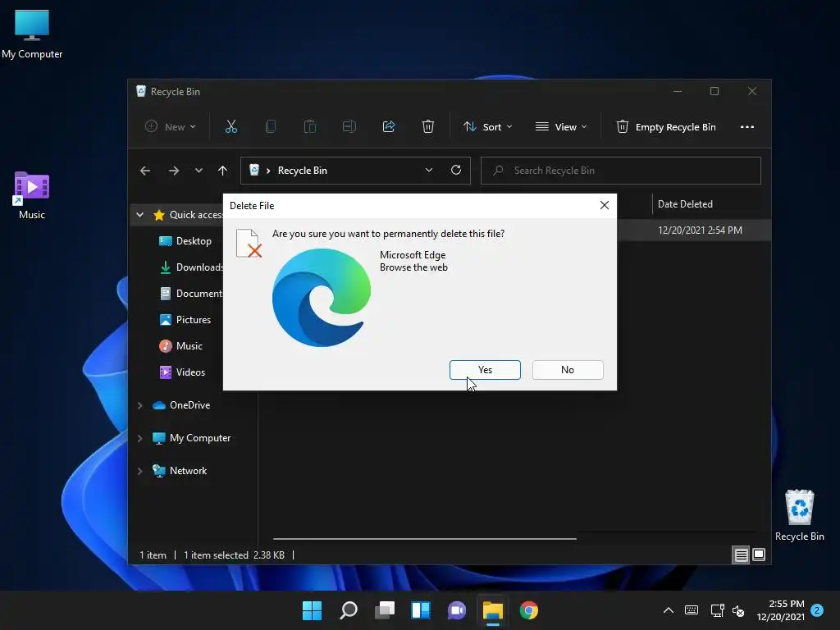Select the 12/20/2021 2:54 PM row
This screenshot has width=840, height=630.
(x=700, y=231)
